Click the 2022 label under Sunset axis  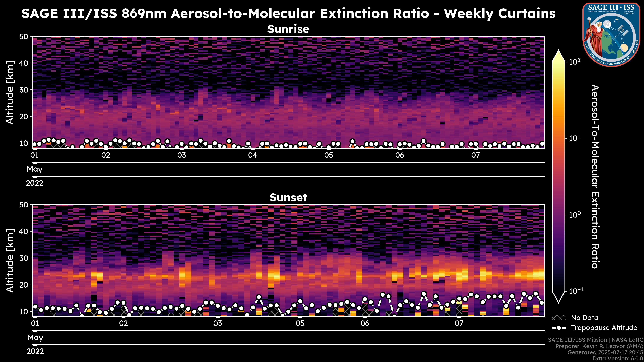click(x=35, y=351)
